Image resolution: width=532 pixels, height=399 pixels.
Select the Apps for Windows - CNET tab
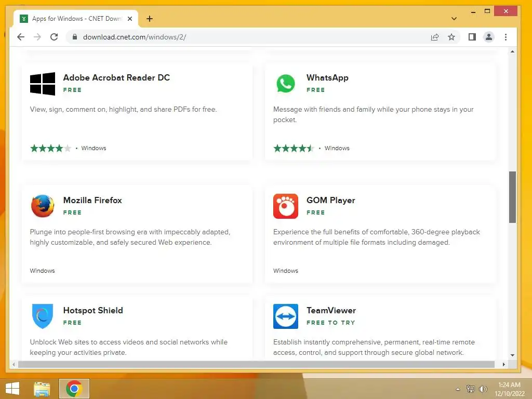pyautogui.click(x=76, y=19)
